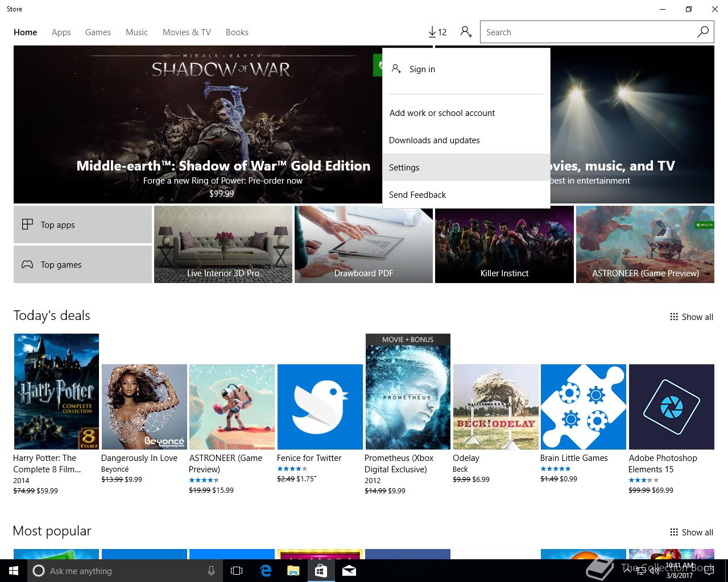Select Downloads and updates menu item
The width and height of the screenshot is (728, 582).
click(x=466, y=140)
